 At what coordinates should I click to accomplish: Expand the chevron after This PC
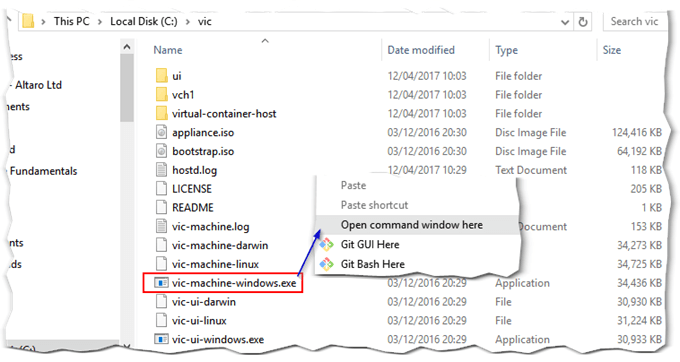pyautogui.click(x=100, y=22)
